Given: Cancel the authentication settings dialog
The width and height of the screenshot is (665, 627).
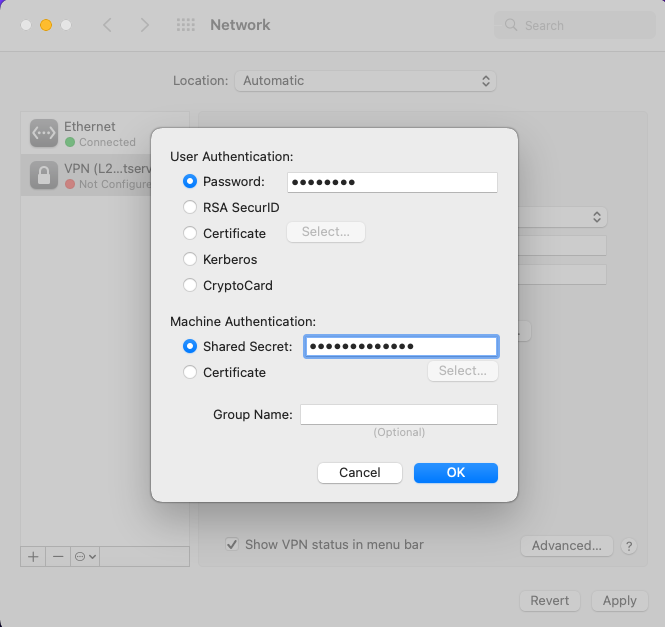Looking at the screenshot, I should click(x=360, y=473).
